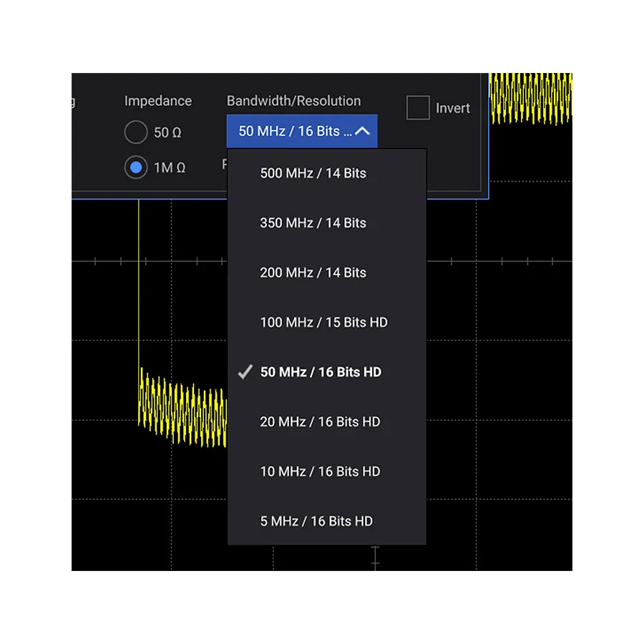Click the 10 MHz / 16 Bits HD list item
The image size is (644, 644).
319,471
